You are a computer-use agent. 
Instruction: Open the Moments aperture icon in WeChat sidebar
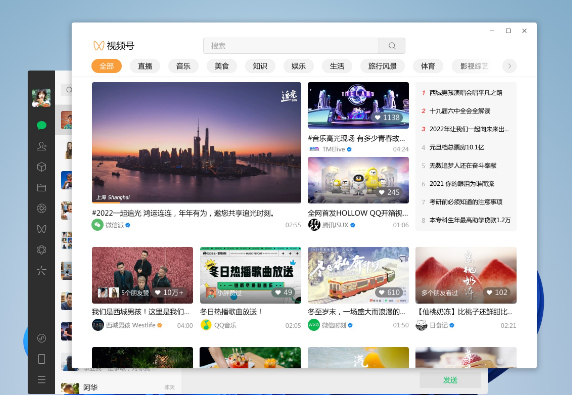pyautogui.click(x=42, y=208)
